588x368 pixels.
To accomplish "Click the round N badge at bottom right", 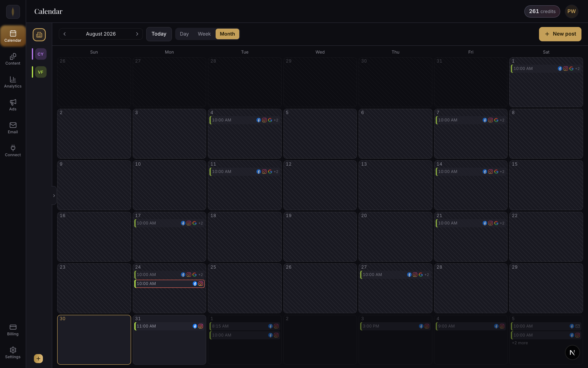I will (x=572, y=352).
